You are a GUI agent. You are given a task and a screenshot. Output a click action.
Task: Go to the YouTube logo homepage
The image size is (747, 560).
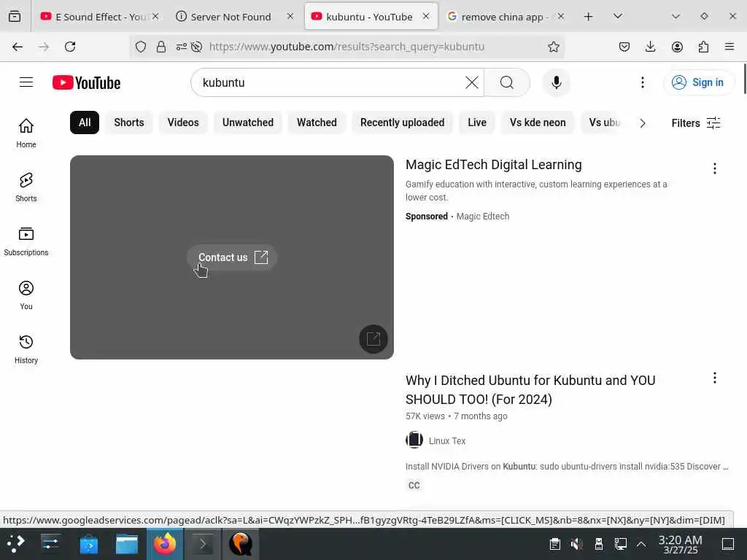click(x=86, y=83)
